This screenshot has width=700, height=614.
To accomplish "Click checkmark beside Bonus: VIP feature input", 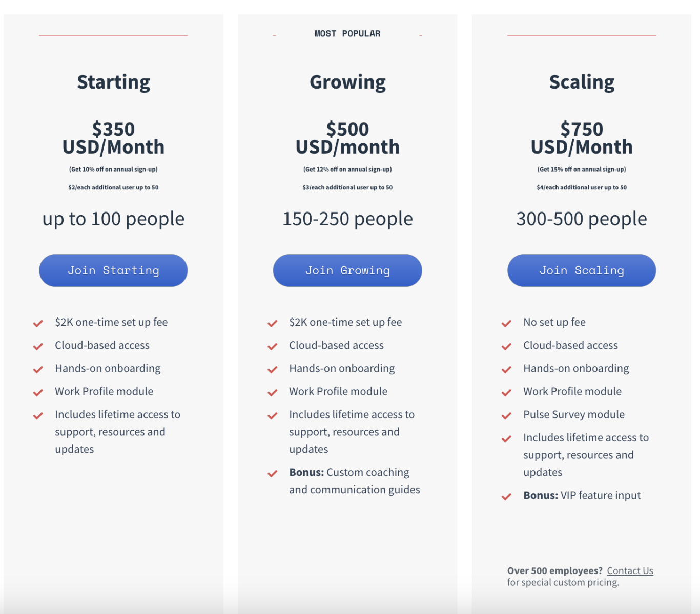I will 506,496.
